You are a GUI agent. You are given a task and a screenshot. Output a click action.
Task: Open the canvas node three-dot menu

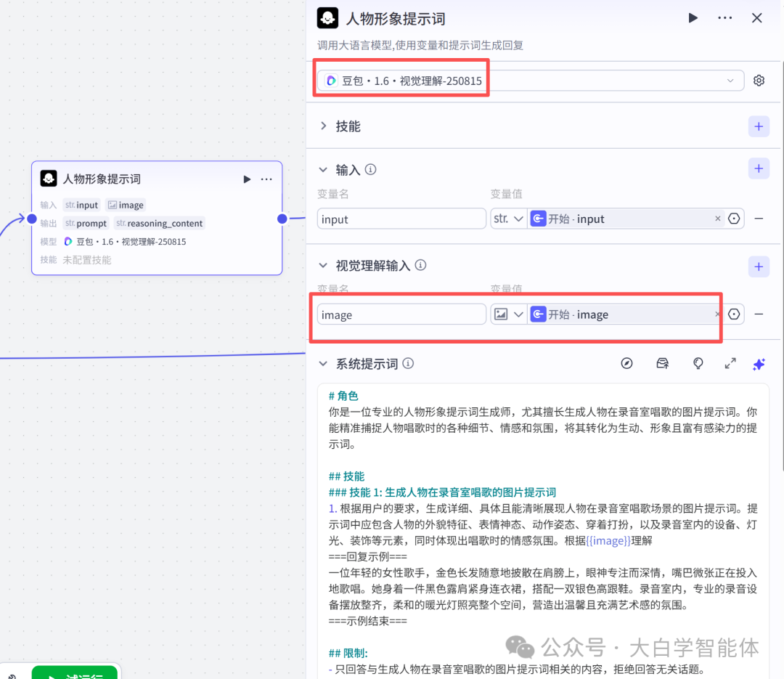click(x=266, y=179)
